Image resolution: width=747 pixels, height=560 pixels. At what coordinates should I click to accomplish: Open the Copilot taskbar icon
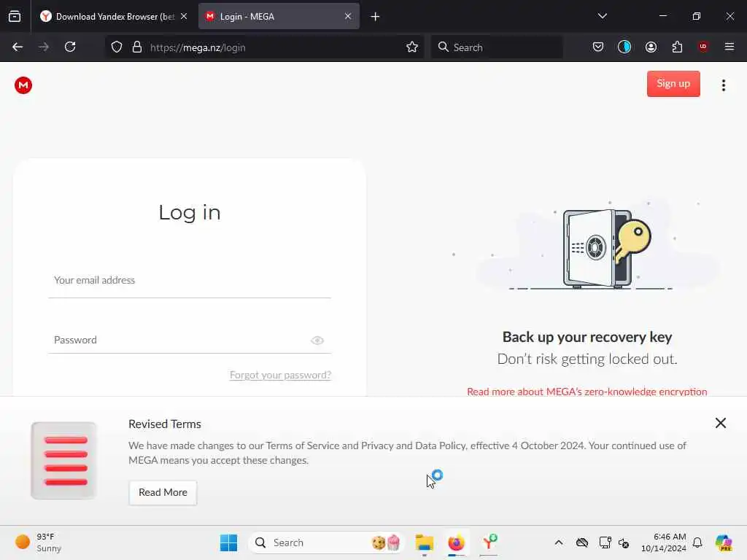pyautogui.click(x=724, y=542)
